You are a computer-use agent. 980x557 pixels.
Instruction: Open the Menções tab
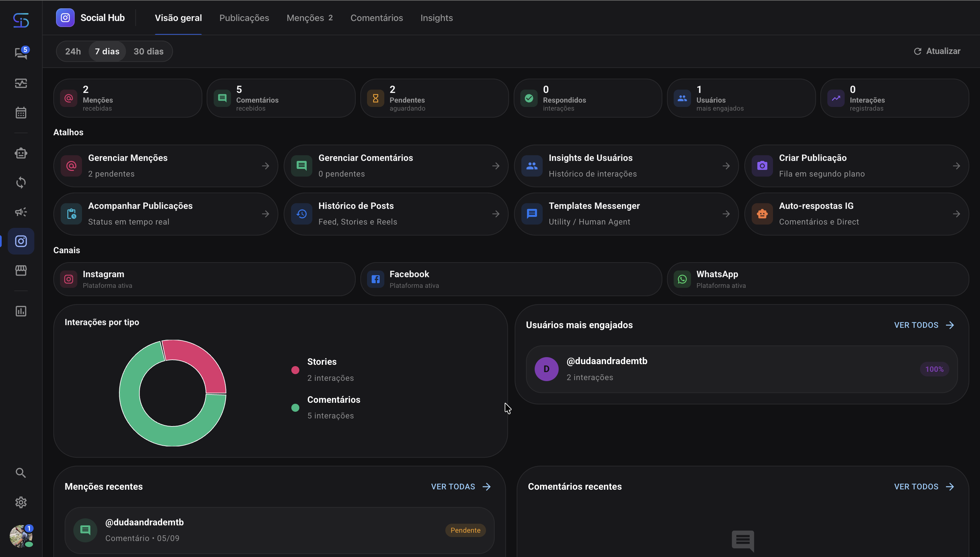coord(310,18)
